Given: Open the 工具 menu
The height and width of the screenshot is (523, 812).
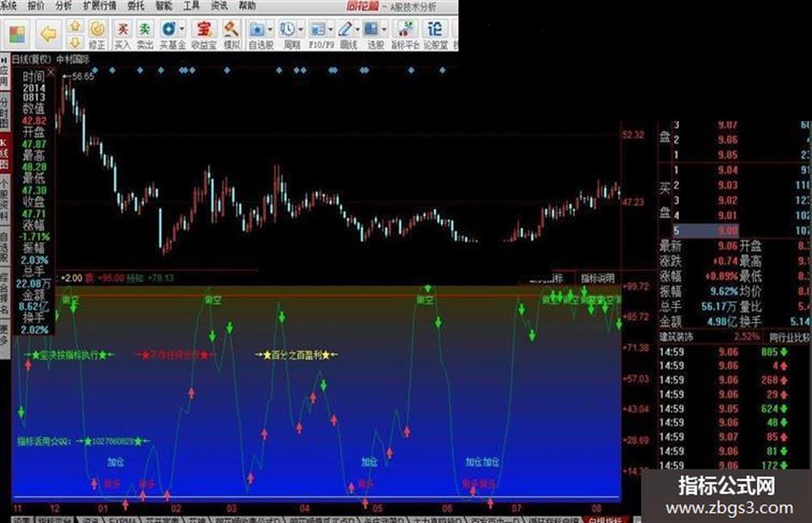Looking at the screenshot, I should [x=191, y=6].
